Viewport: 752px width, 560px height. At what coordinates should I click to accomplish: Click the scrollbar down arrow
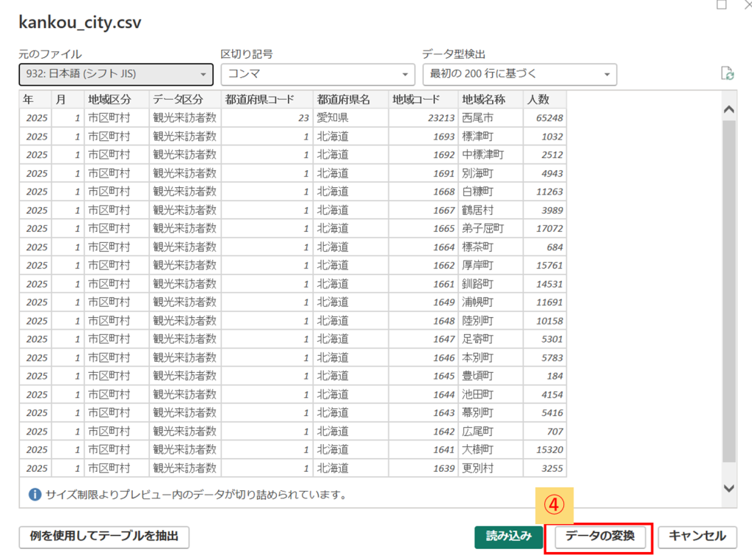click(729, 489)
